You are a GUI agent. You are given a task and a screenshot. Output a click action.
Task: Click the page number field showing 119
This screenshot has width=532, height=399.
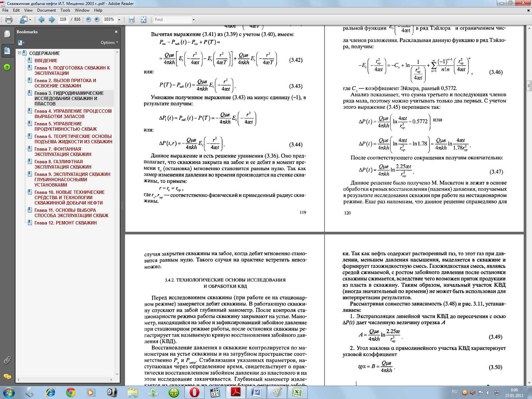coord(63,19)
